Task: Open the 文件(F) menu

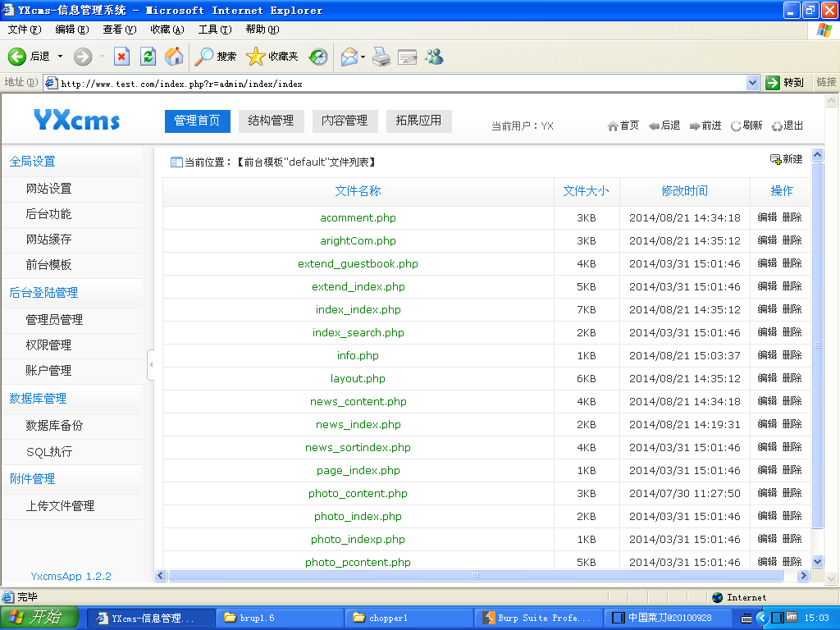Action: coord(25,30)
